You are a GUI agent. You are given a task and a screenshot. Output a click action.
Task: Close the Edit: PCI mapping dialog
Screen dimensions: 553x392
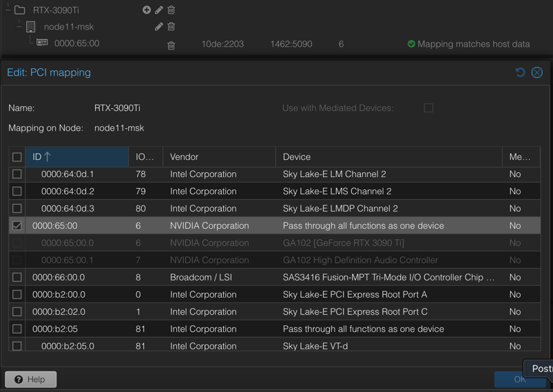537,72
